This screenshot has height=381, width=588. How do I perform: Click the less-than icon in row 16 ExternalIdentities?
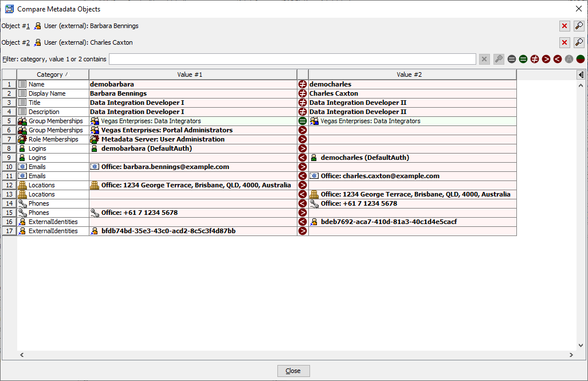tap(303, 222)
